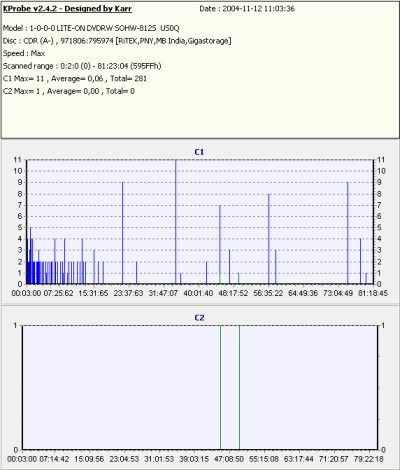Click C1 x-axis label 81:18:45
Screen dimensions: 400x470
coord(373,293)
